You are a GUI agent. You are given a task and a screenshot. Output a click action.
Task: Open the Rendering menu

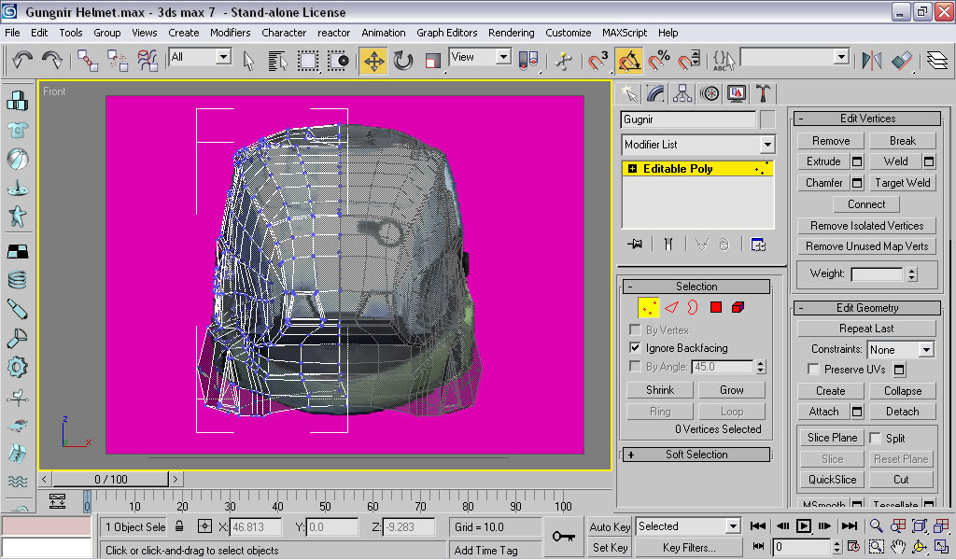pyautogui.click(x=511, y=33)
